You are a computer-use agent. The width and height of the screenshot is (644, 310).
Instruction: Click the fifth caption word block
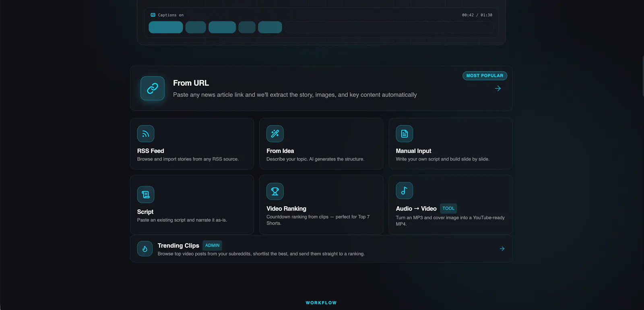click(x=270, y=27)
